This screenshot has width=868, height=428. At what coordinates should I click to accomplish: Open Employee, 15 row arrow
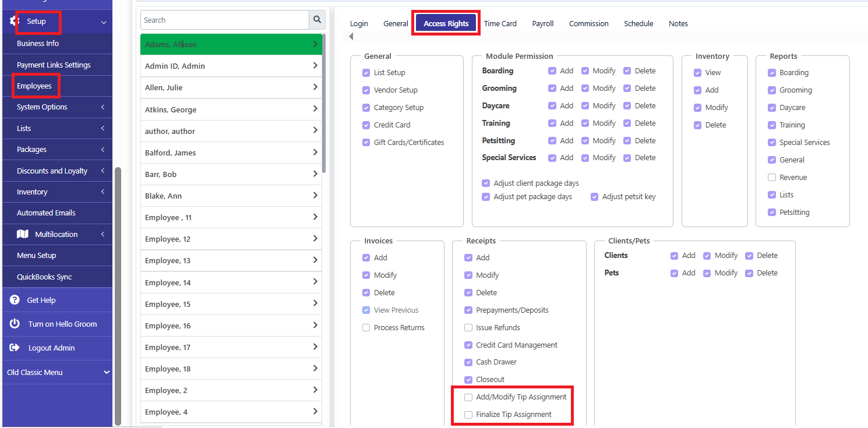click(x=315, y=303)
